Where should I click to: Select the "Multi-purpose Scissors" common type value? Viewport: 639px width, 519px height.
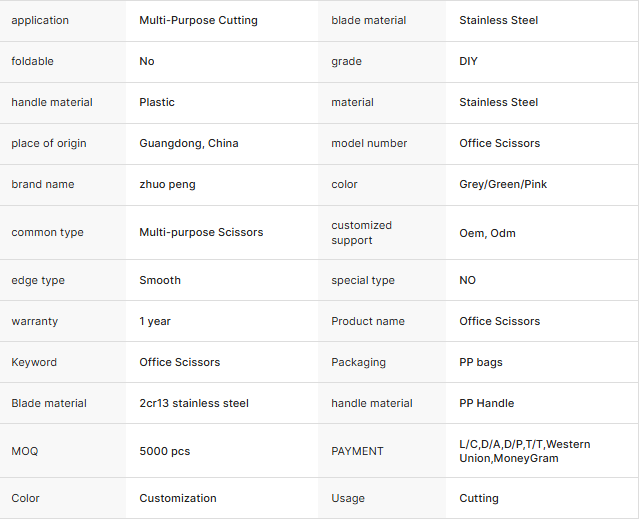tap(201, 232)
